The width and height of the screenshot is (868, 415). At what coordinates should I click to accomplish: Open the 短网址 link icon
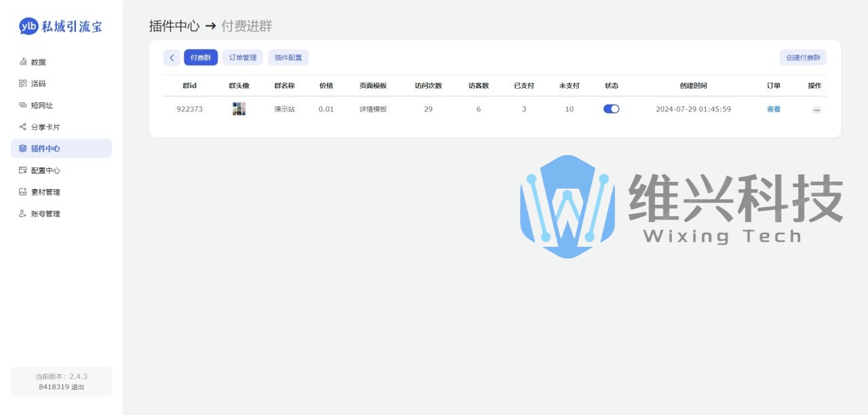tap(22, 105)
